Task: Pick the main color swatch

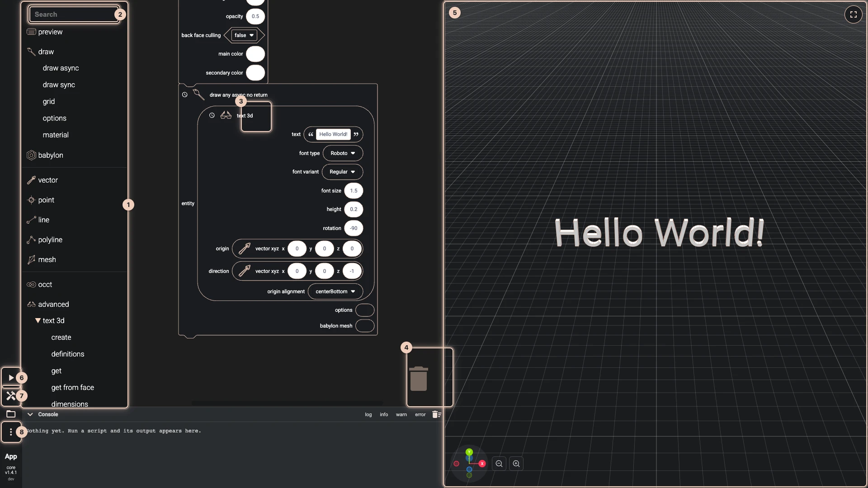Action: pos(255,54)
